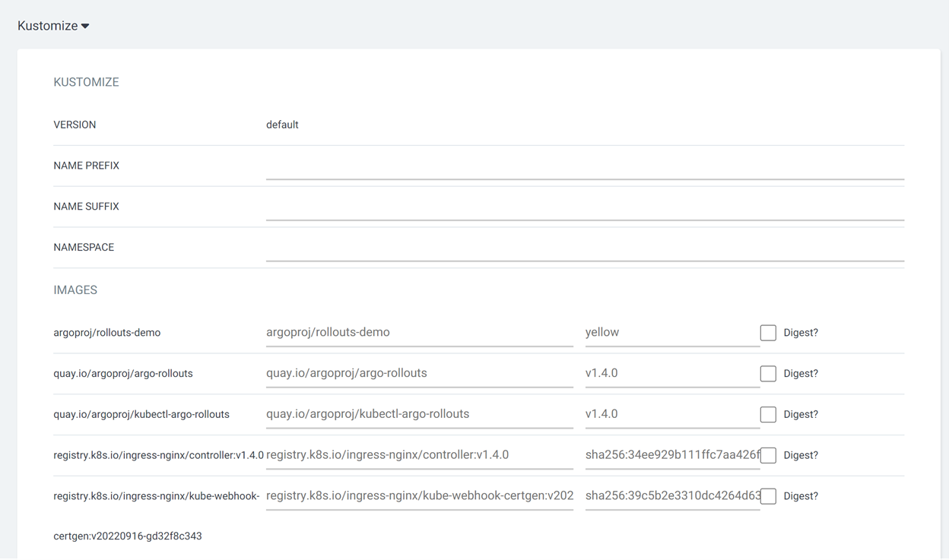Screen dimensions: 949x560
Task: Click the Name Prefix input field
Action: coord(584,167)
